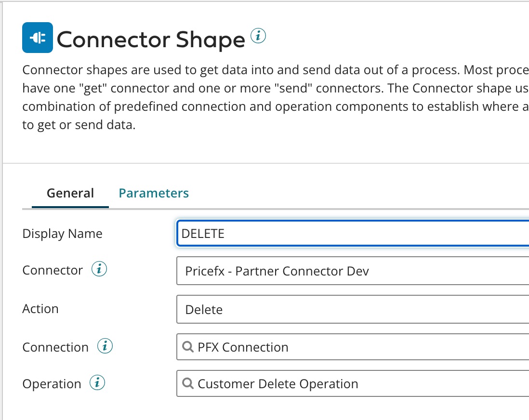Open the Action dropdown showing Delete
Viewport: 529px width, 420px height.
coord(352,309)
